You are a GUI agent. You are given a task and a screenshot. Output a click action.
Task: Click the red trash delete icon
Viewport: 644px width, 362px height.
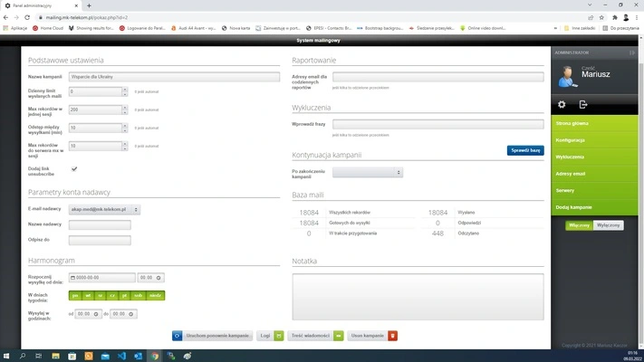click(x=392, y=336)
